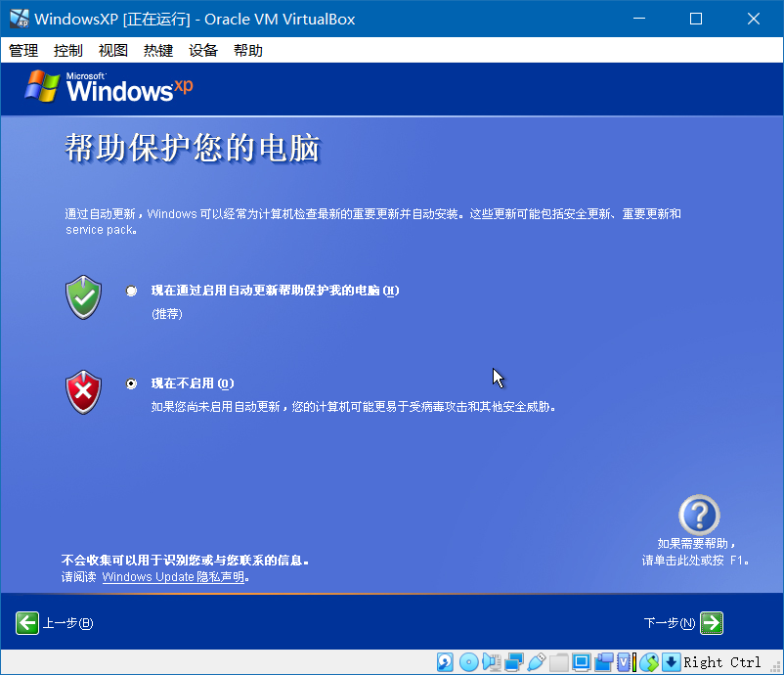Click the (推荐) recommended text

tap(167, 314)
